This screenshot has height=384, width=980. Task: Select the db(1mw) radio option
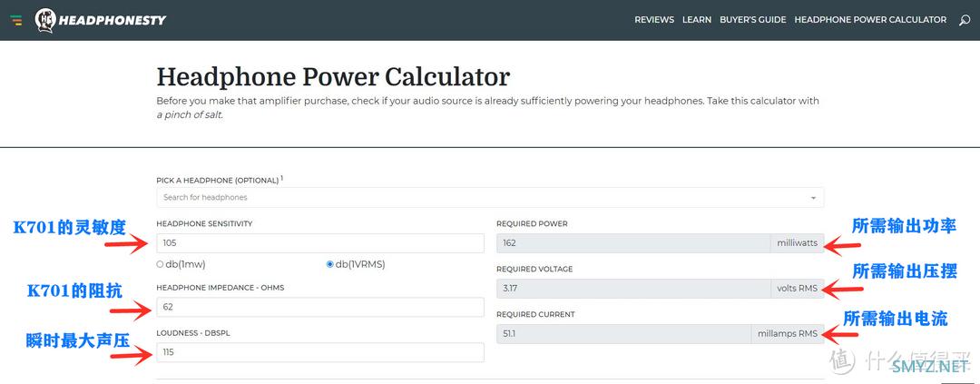[x=161, y=264]
